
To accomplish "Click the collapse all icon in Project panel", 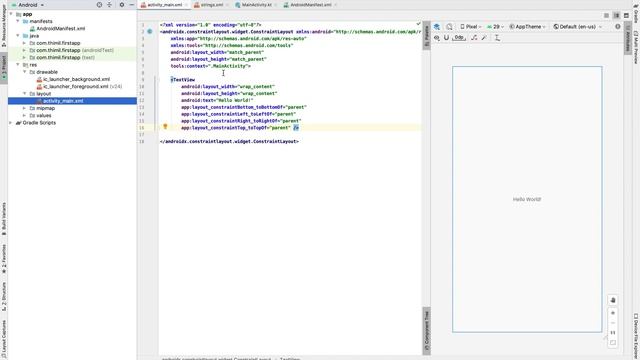I will 109,5.
